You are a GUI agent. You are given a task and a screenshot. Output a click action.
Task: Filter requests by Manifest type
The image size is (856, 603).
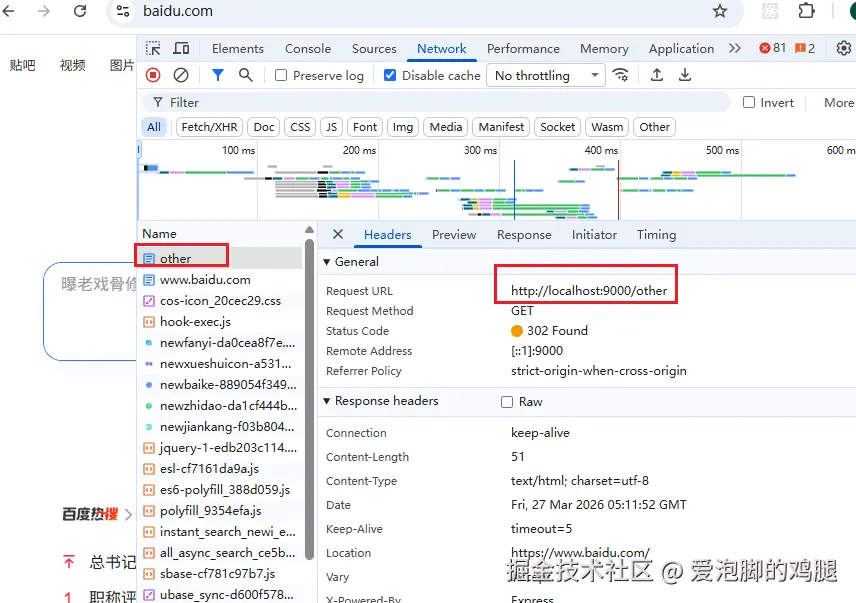pos(501,127)
